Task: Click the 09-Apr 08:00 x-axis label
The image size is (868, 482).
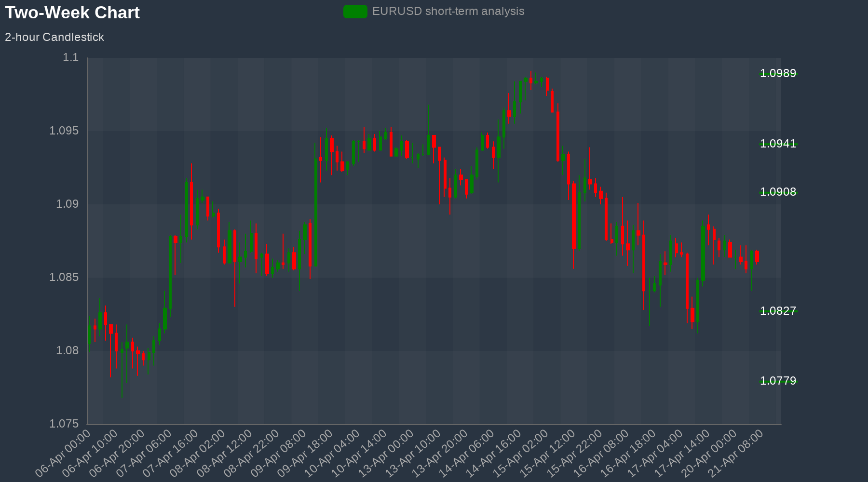Action: coord(279,453)
